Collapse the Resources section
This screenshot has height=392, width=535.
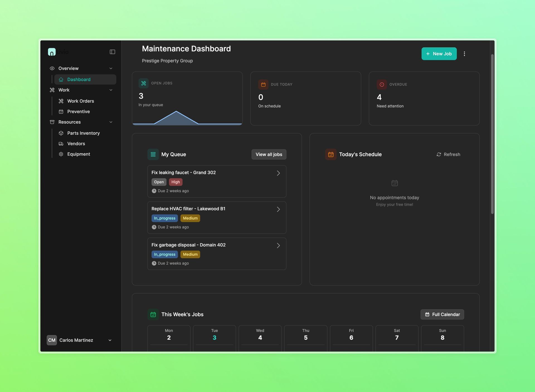(x=111, y=122)
